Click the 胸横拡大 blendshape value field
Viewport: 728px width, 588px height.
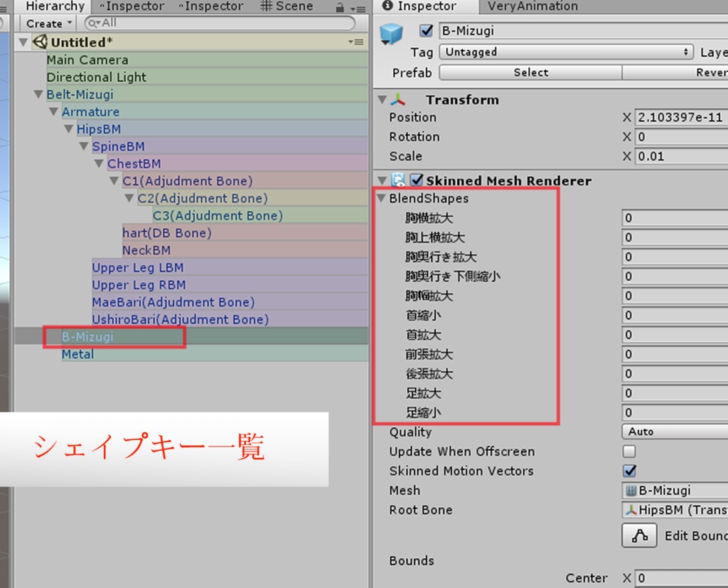coord(675,218)
